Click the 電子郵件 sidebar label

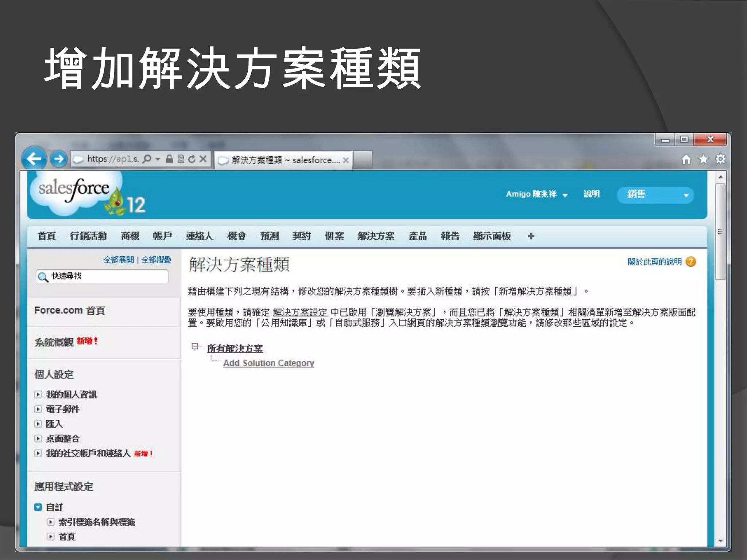point(62,409)
